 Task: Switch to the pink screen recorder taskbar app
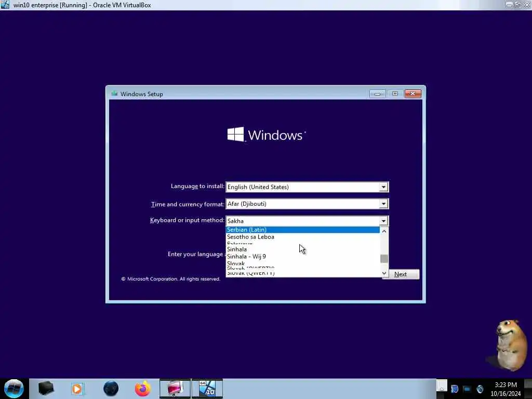(x=175, y=389)
